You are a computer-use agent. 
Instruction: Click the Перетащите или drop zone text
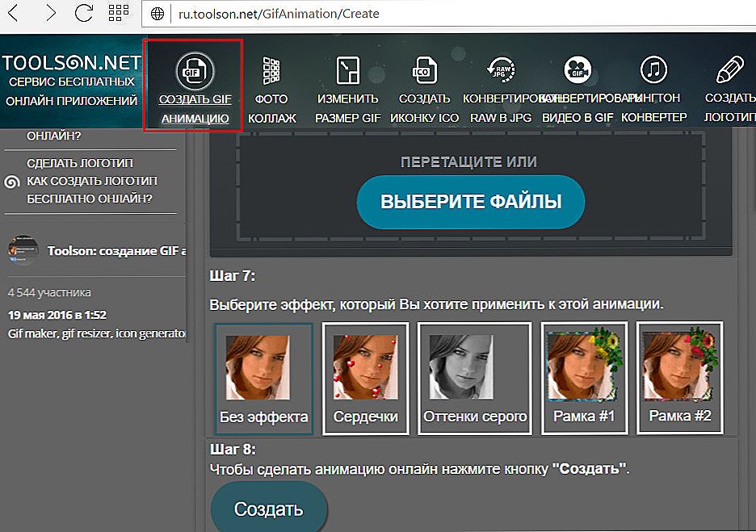pyautogui.click(x=468, y=162)
